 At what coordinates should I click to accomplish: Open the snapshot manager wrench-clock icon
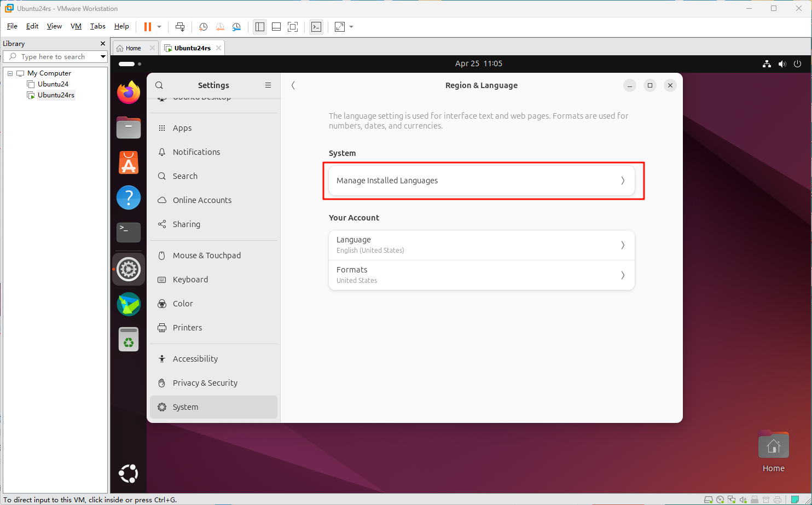pyautogui.click(x=236, y=27)
